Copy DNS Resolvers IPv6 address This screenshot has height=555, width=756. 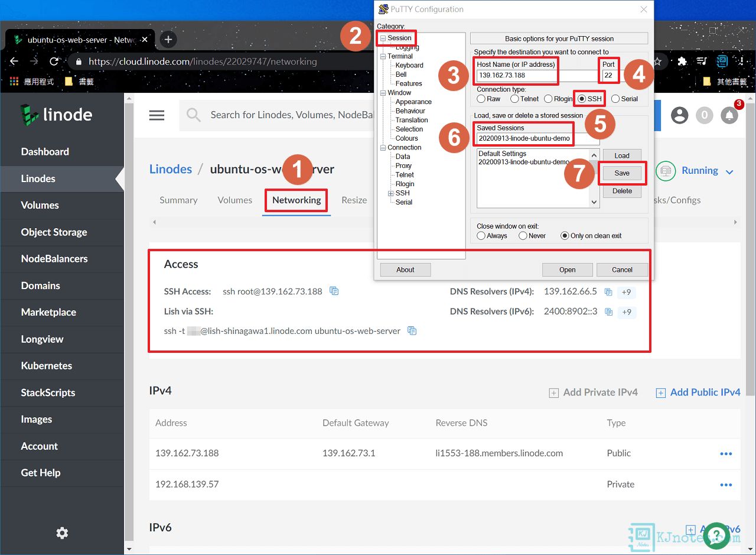pos(608,311)
